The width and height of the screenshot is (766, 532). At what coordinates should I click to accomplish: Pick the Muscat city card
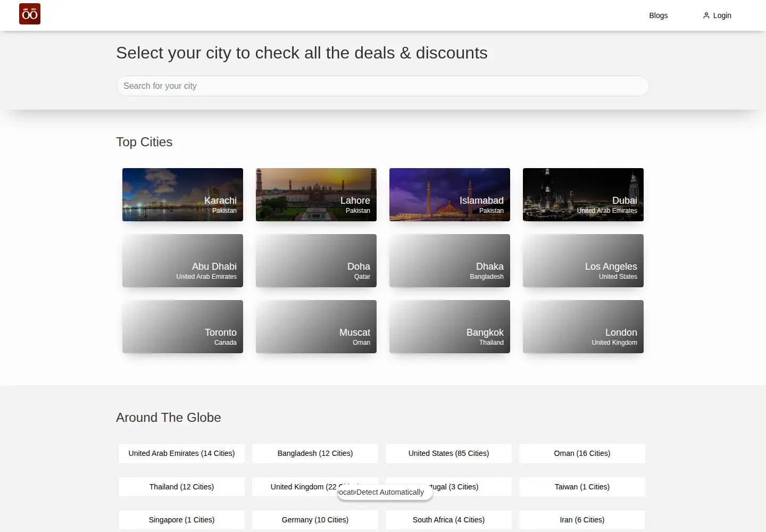(316, 327)
